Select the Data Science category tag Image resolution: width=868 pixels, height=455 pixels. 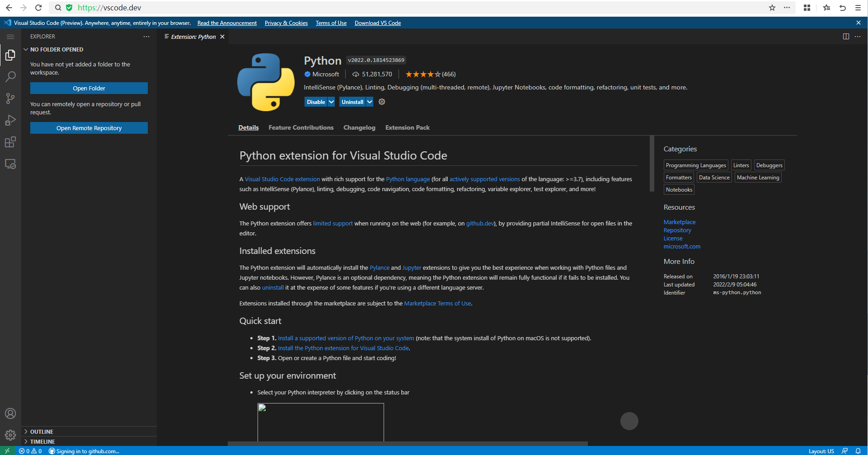[x=714, y=178]
